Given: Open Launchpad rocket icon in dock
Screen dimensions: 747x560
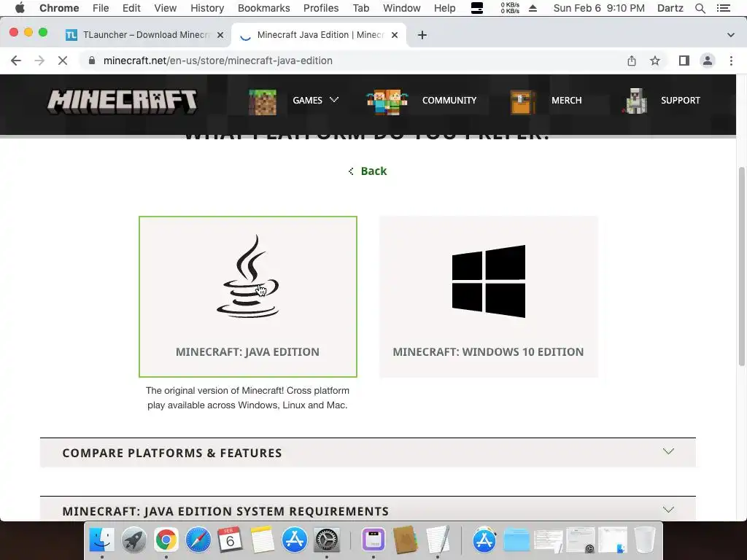Looking at the screenshot, I should [134, 540].
